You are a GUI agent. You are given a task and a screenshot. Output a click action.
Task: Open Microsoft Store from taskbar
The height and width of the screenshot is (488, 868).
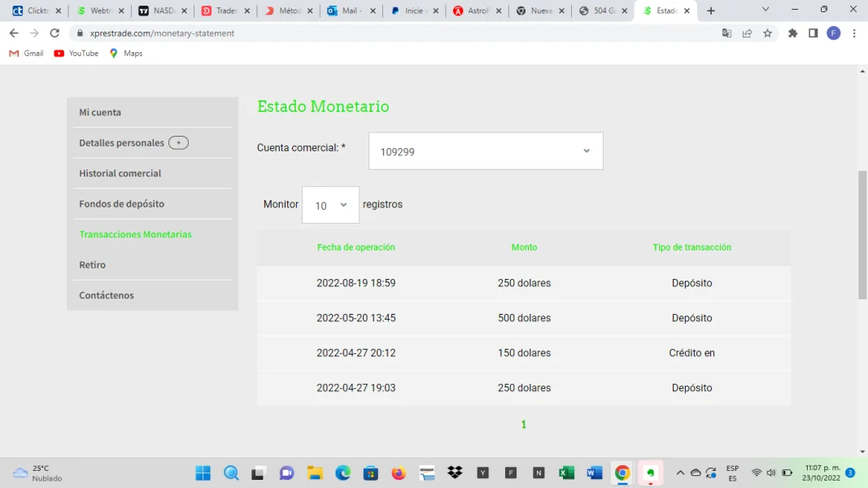click(371, 473)
